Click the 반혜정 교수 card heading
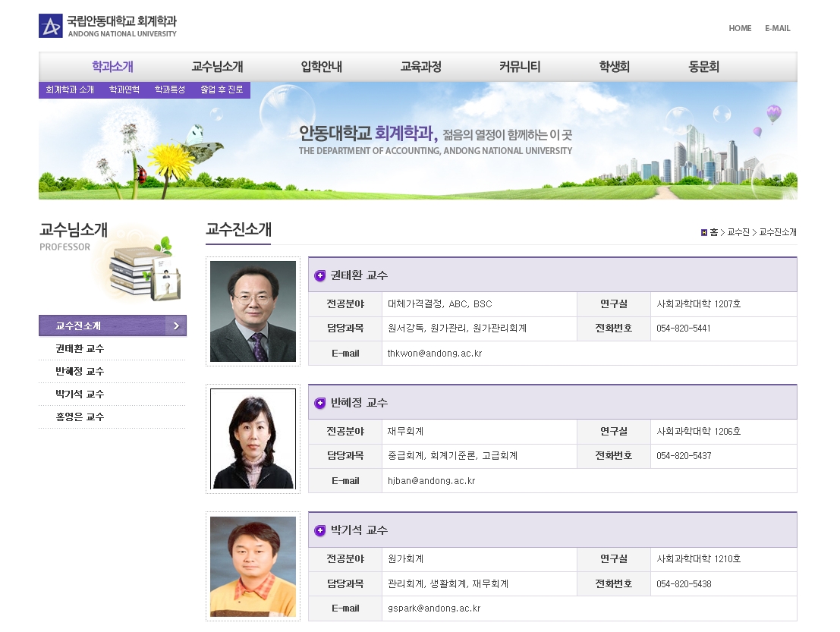 coord(359,403)
